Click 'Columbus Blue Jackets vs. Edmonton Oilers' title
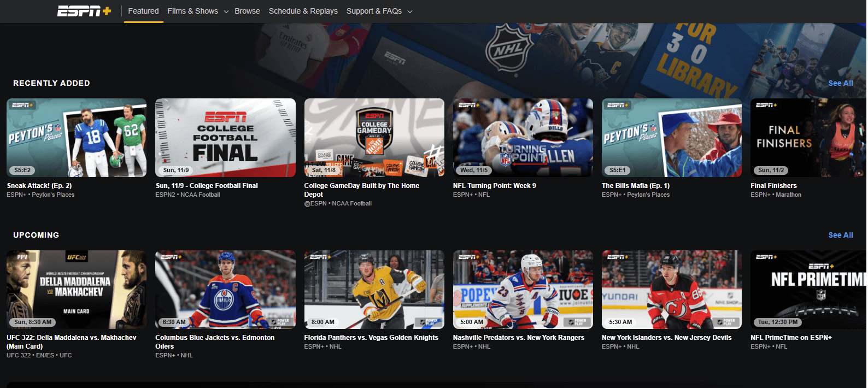Image resolution: width=868 pixels, height=388 pixels. click(215, 342)
